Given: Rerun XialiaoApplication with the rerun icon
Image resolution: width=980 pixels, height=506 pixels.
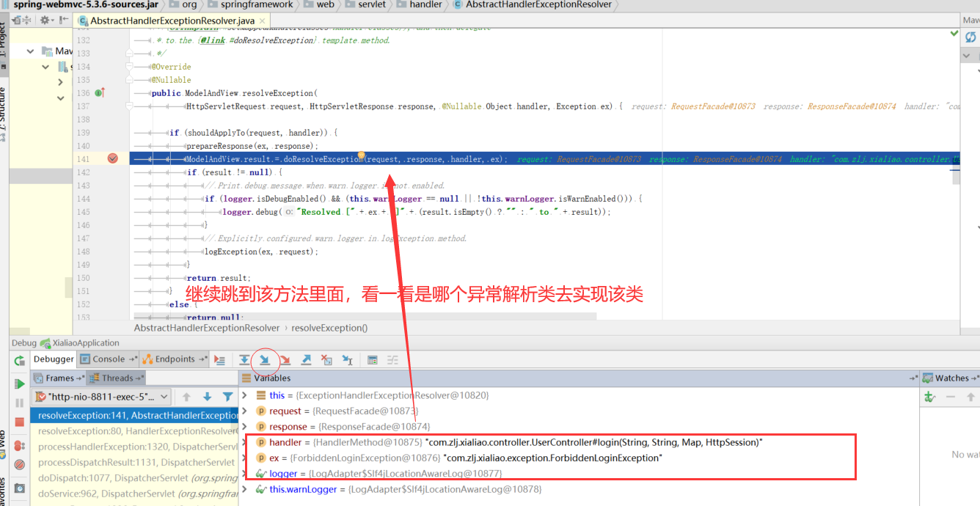Looking at the screenshot, I should tap(20, 361).
